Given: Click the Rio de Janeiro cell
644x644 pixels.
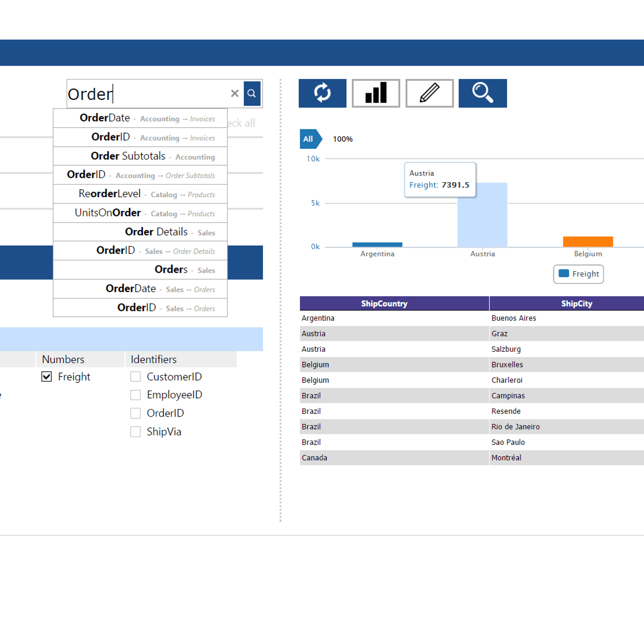Looking at the screenshot, I should 567,427.
